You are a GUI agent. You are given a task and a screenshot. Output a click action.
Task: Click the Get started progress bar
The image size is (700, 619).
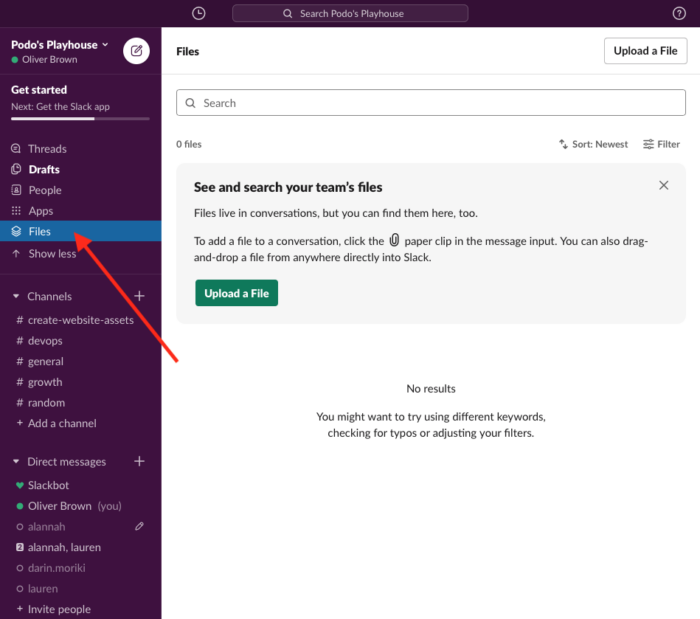point(80,119)
